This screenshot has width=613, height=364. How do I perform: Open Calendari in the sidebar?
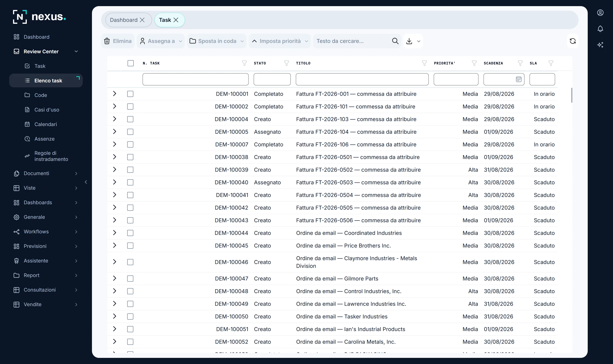pyautogui.click(x=46, y=124)
